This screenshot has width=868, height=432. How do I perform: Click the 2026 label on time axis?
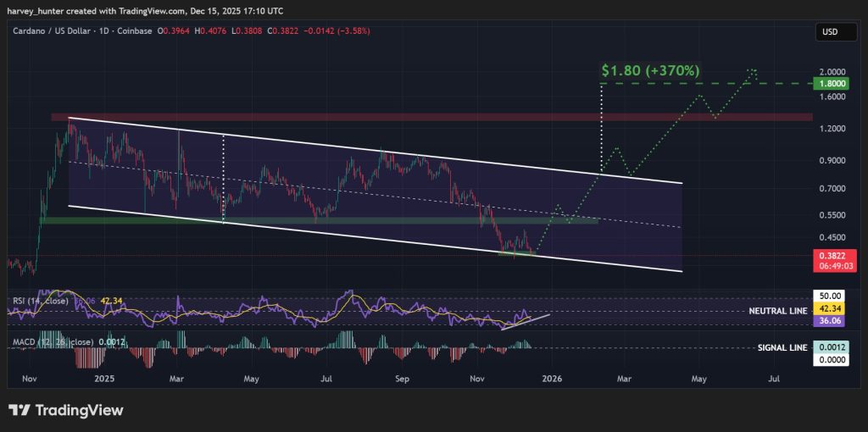[552, 379]
